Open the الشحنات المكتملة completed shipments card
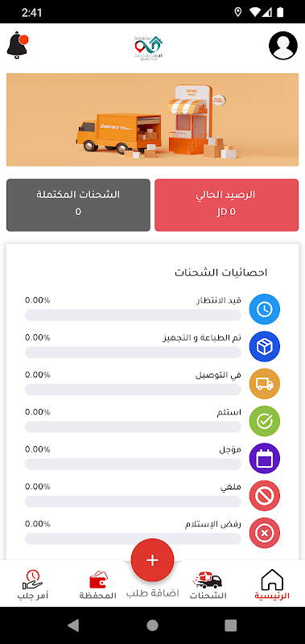This screenshot has height=644, width=305. point(78,205)
